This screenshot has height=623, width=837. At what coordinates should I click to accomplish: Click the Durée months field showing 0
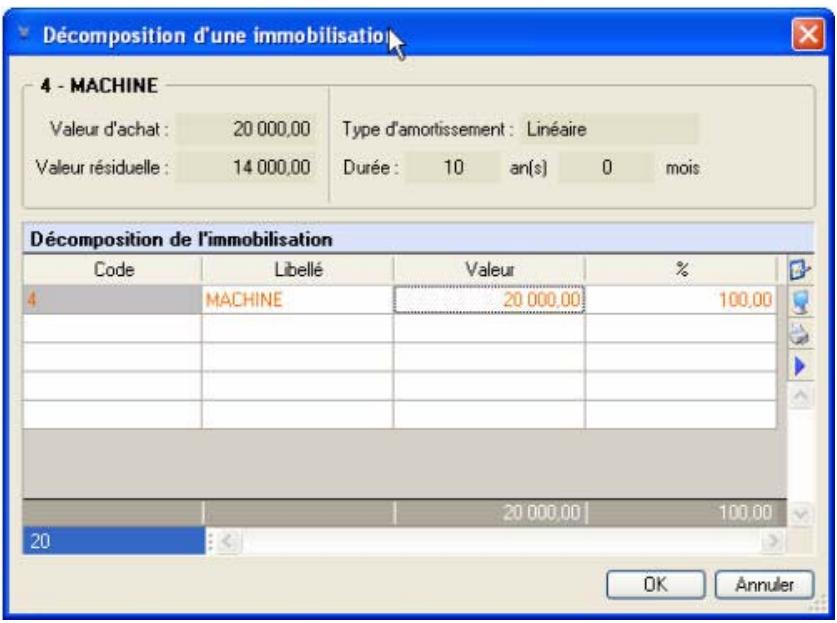[606, 168]
